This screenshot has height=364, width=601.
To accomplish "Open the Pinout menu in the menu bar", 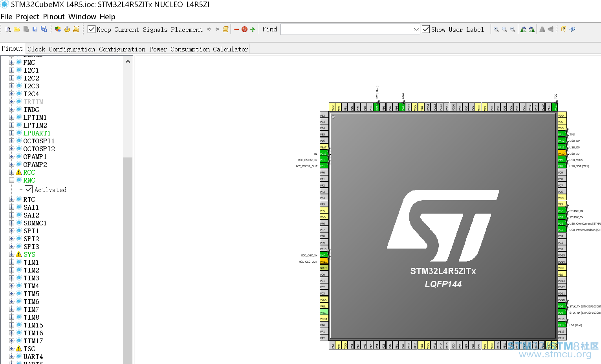I will click(x=54, y=17).
